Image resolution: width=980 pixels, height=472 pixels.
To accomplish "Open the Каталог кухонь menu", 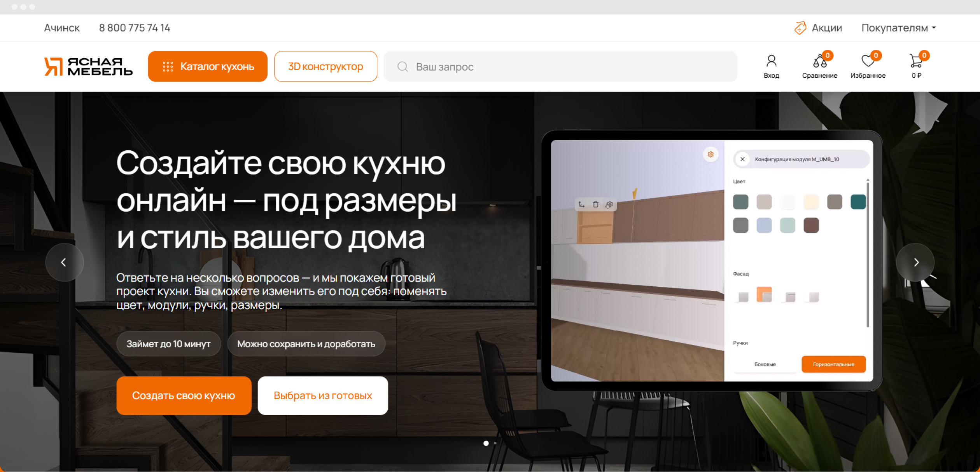I will click(208, 66).
